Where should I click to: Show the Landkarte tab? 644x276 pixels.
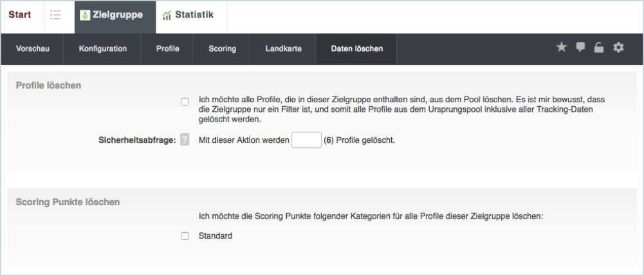point(283,48)
